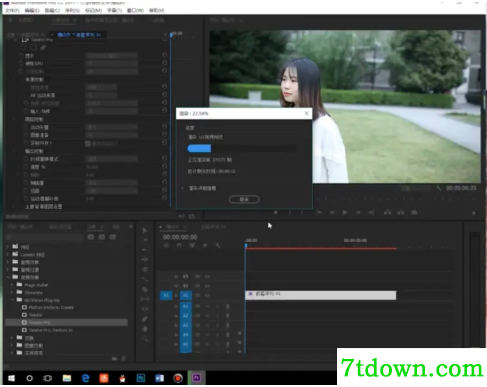Click the Export Frame camera icon
Viewport: 487px width, 387px height.
point(414,212)
